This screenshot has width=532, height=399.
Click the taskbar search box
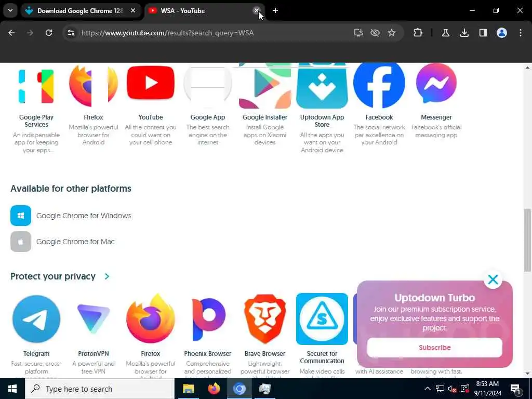99,389
